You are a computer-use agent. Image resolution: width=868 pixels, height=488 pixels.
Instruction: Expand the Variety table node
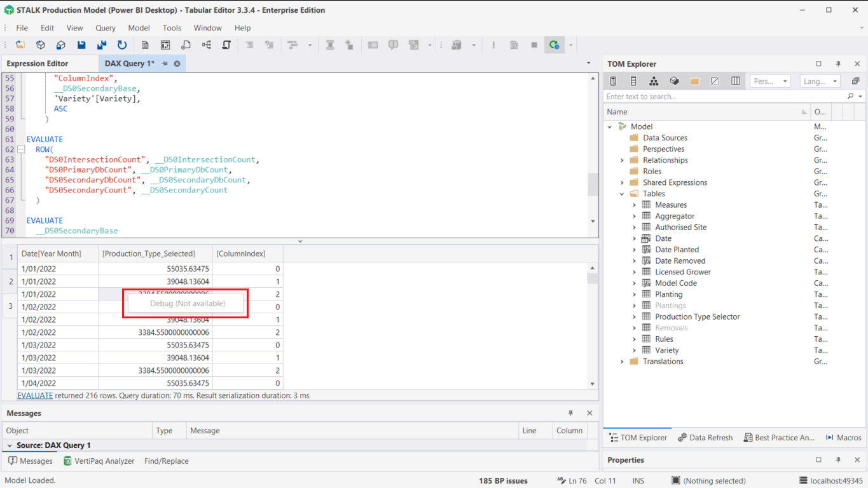tap(633, 349)
